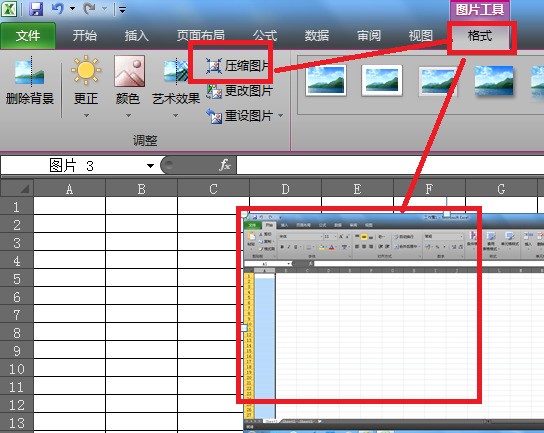544x433 pixels.
Task: Click the Undo arrow icon
Action: (58, 9)
